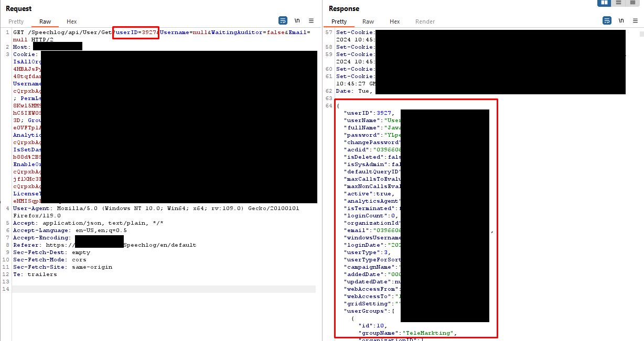Screen dimensions: 644x341
Task: Open the Raw tab of the Response
Action: tap(368, 21)
